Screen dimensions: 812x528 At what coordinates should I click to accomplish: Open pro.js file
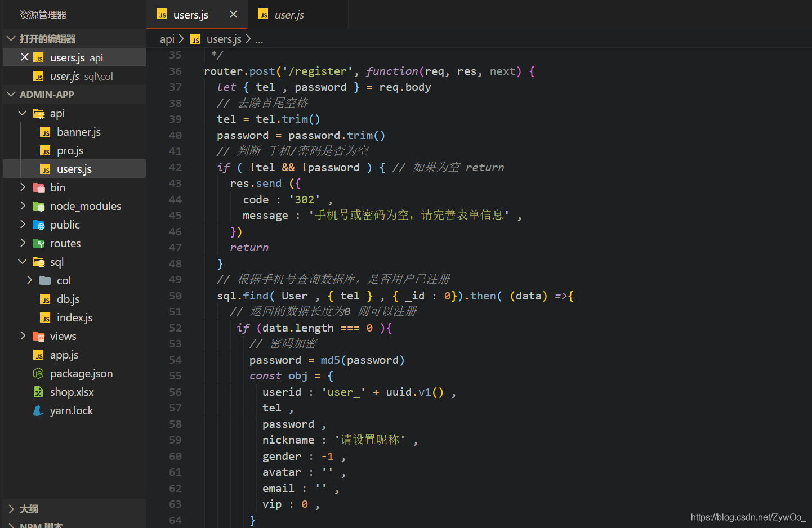tap(70, 150)
